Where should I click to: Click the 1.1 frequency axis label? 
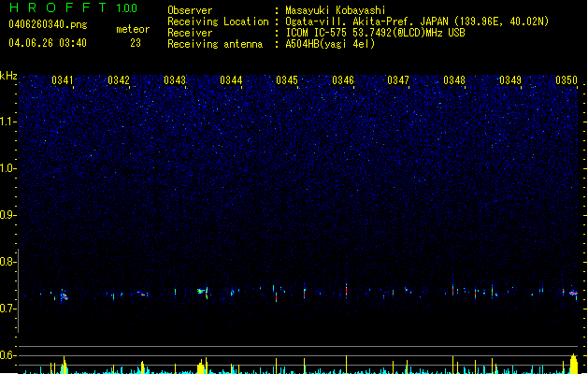point(8,122)
